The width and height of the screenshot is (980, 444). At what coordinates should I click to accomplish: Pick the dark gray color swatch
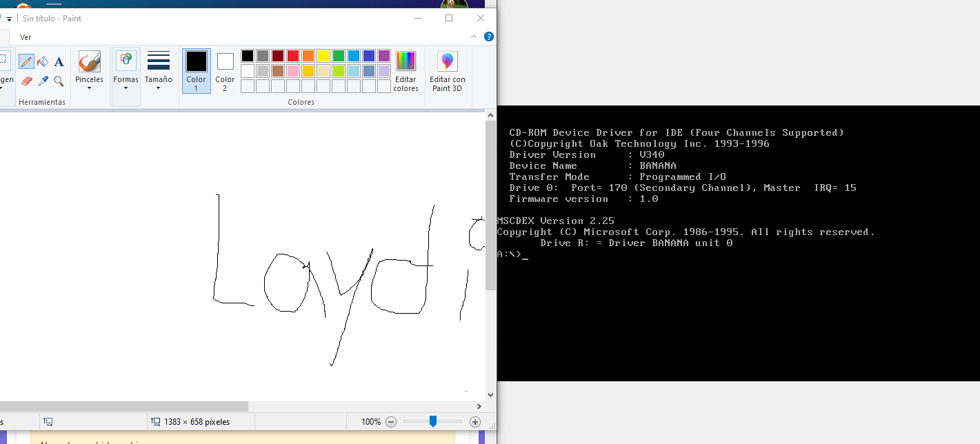262,56
